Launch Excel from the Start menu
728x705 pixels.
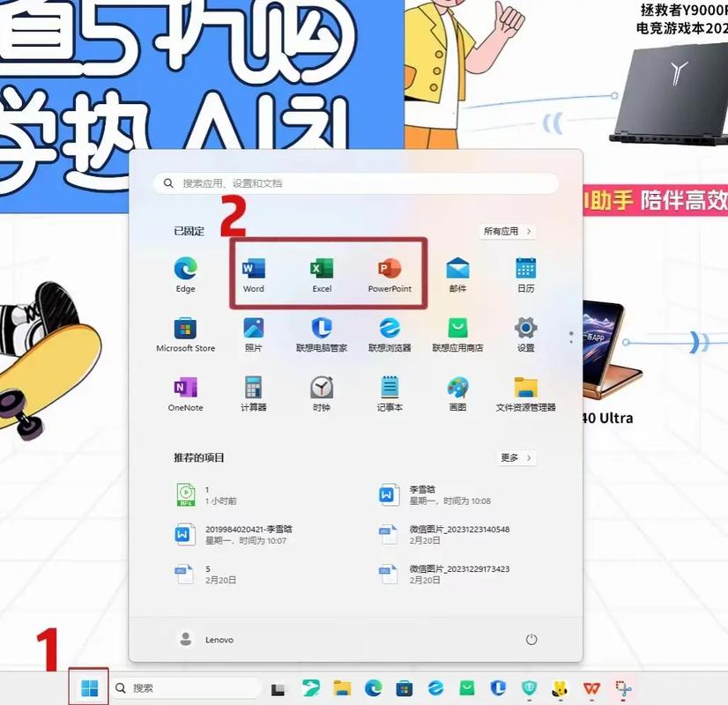[x=322, y=269]
